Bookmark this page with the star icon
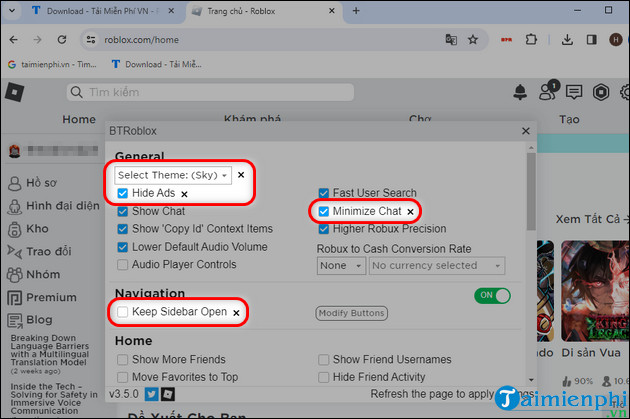The height and width of the screenshot is (419, 630). (473, 39)
